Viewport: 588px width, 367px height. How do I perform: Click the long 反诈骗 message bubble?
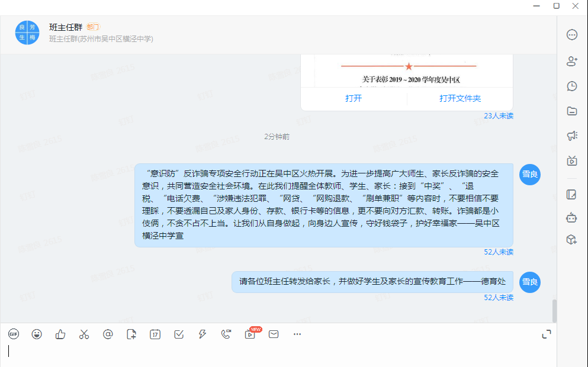coord(324,205)
